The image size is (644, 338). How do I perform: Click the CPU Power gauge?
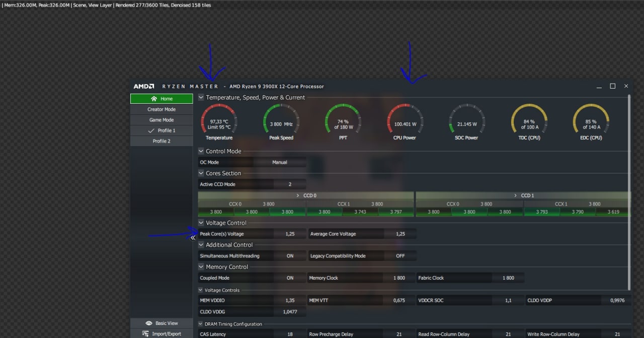(405, 122)
